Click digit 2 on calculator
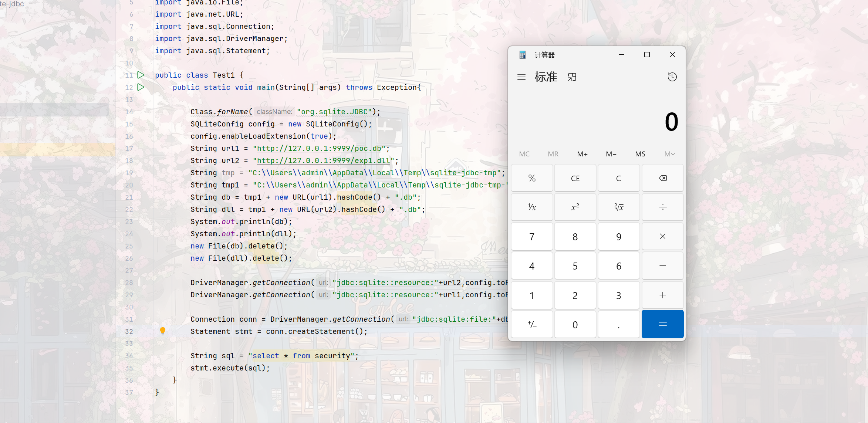 (575, 295)
